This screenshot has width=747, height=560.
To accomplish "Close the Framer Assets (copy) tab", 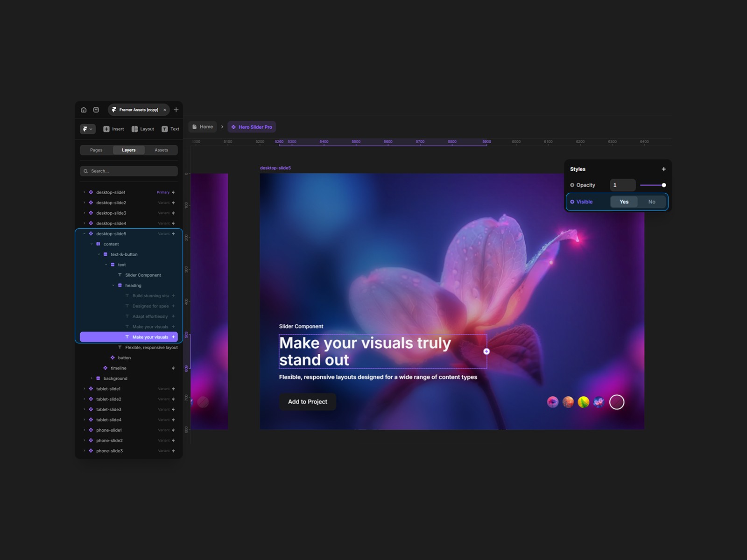I will coord(164,110).
